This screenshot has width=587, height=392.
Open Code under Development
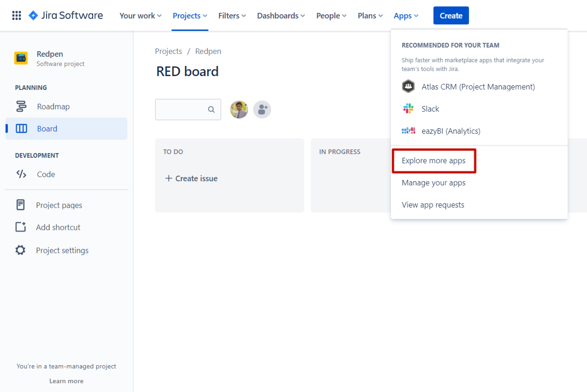pyautogui.click(x=66, y=174)
